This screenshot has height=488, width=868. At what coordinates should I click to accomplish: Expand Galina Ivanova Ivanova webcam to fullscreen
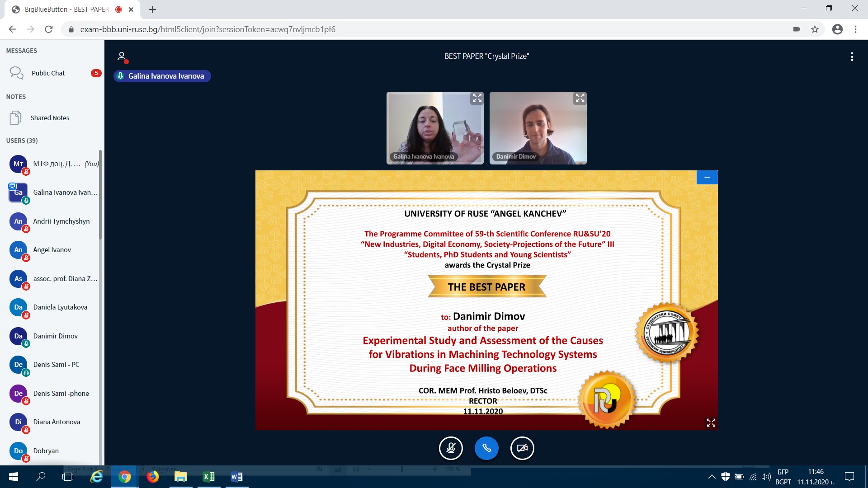click(477, 98)
